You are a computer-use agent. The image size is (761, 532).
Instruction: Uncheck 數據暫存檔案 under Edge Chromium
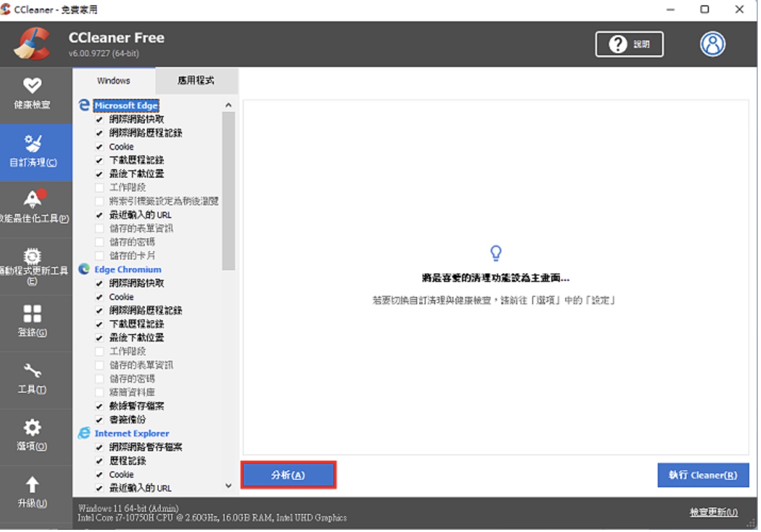pyautogui.click(x=99, y=406)
